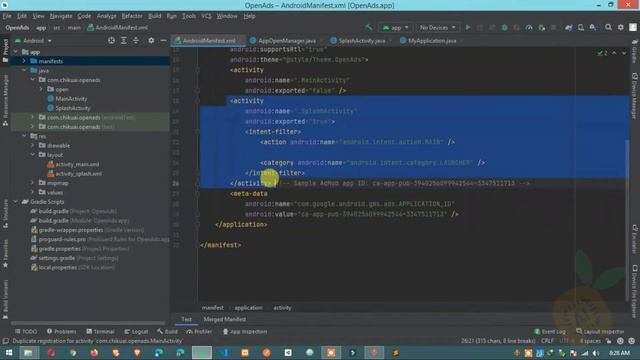Image resolution: width=640 pixels, height=360 pixels.
Task: Click the Make Project hammer icon
Action: point(369,27)
